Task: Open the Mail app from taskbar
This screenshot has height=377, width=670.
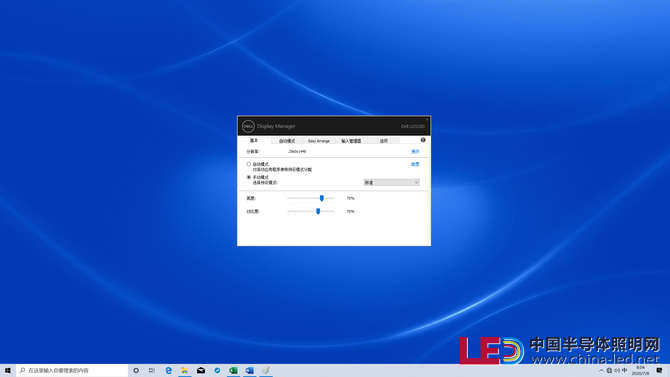Action: (201, 371)
